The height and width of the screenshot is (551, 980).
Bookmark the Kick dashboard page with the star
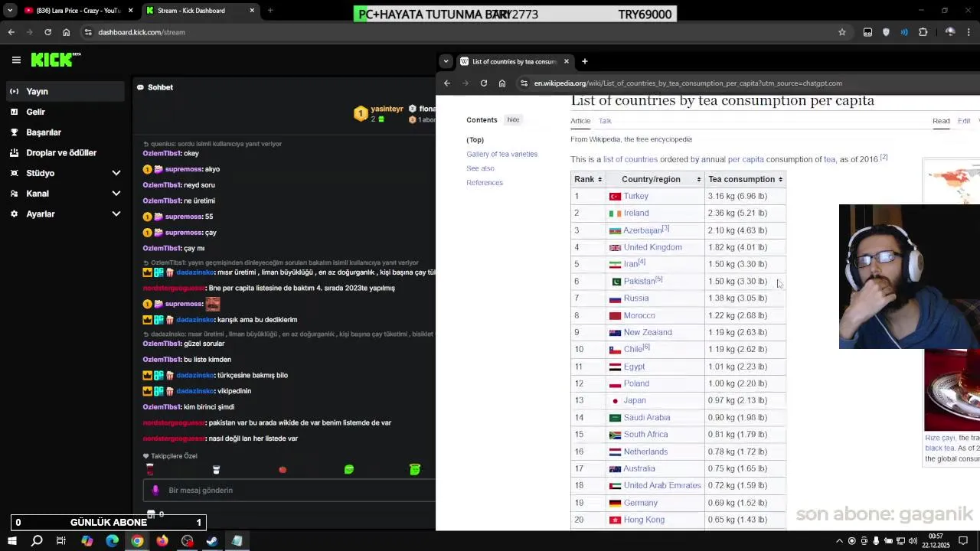(x=842, y=32)
